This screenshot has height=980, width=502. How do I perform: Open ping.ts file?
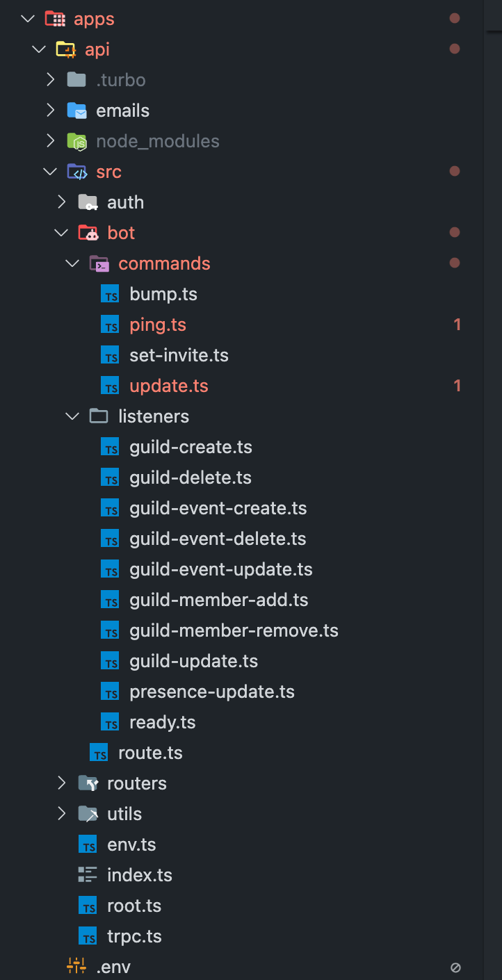click(158, 325)
